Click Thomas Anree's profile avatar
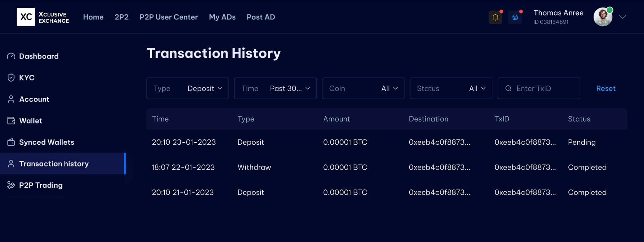This screenshot has height=242, width=644. pos(602,17)
